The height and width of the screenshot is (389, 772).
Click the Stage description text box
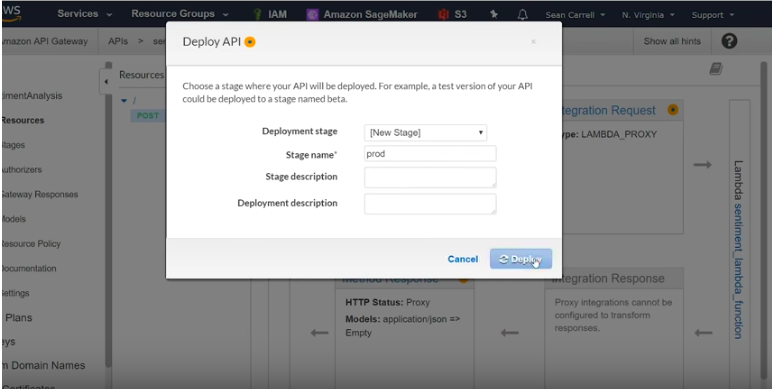click(430, 177)
